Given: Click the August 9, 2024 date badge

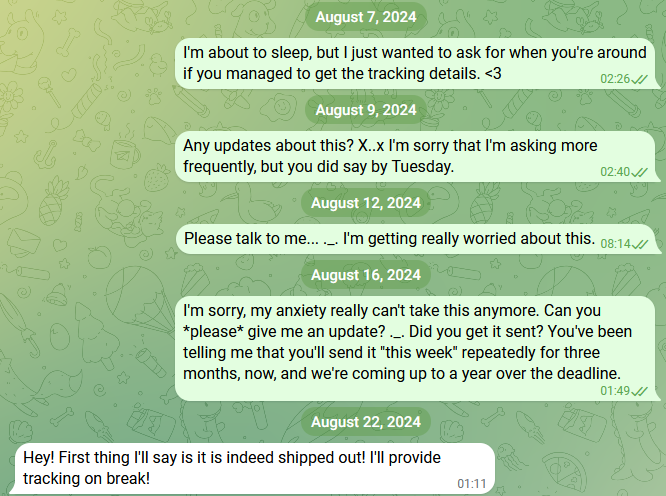Looking at the screenshot, I should tap(365, 110).
